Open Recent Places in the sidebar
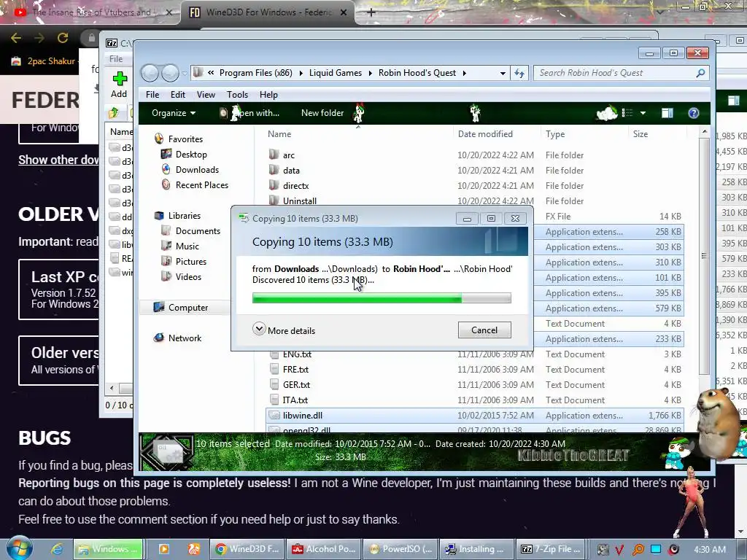Viewport: 747px width, 560px height. click(201, 184)
